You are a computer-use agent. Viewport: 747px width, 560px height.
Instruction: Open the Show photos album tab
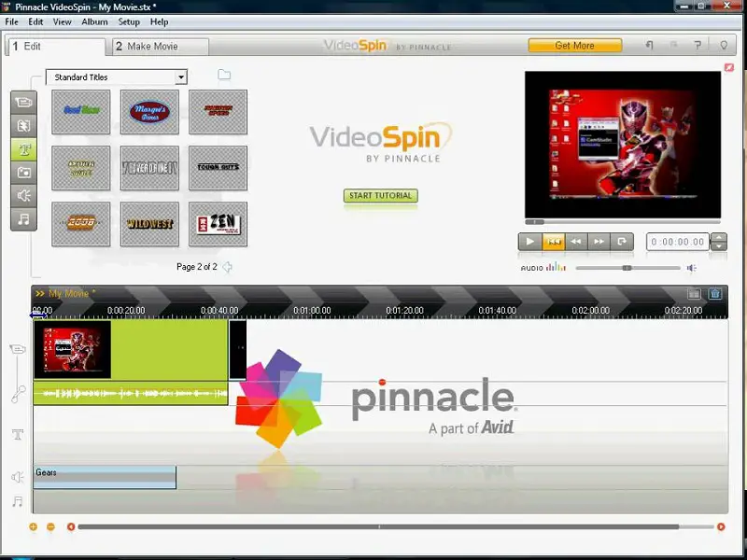[x=23, y=173]
